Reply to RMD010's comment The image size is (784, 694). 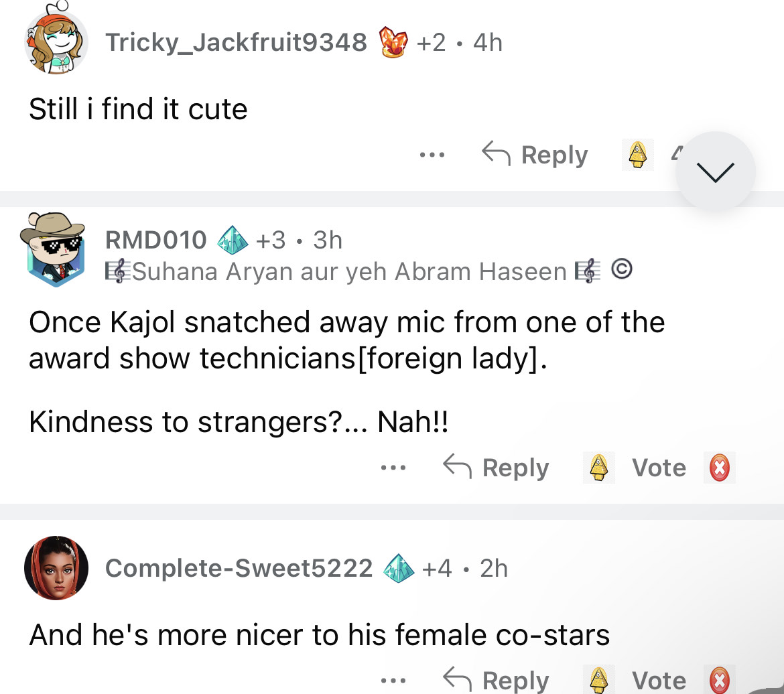click(x=497, y=468)
